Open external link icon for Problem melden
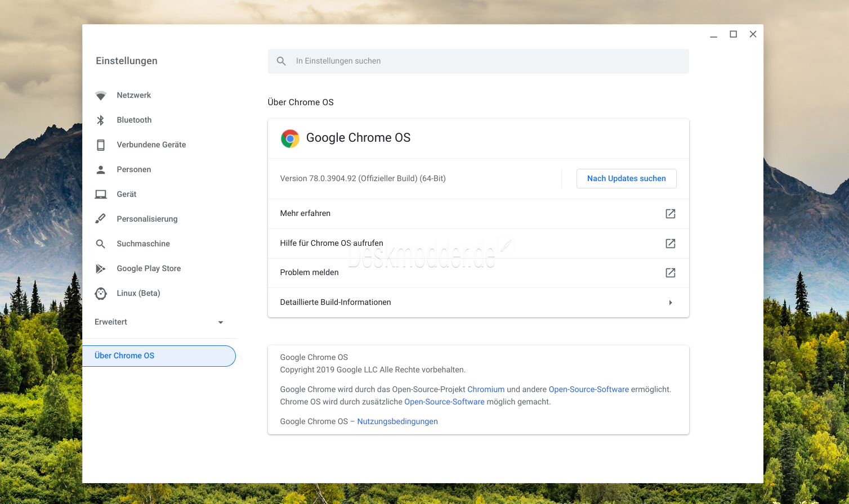The image size is (849, 504). coord(671,273)
